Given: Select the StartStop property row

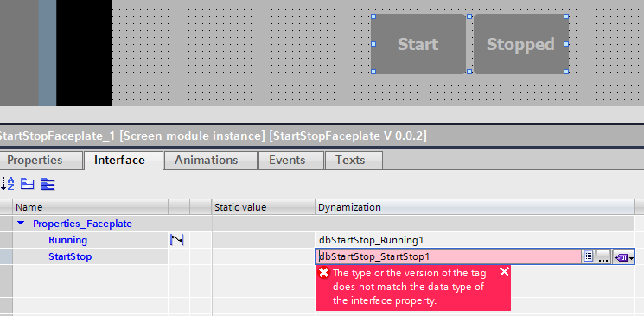Looking at the screenshot, I should (x=70, y=256).
